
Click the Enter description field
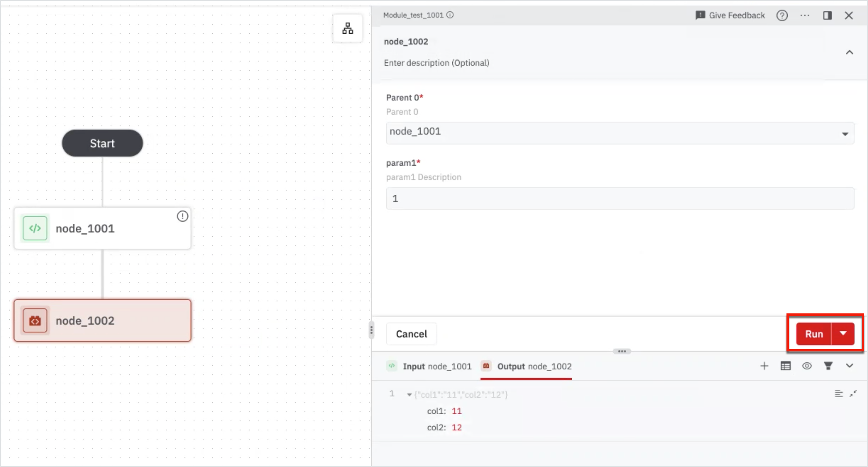(436, 63)
